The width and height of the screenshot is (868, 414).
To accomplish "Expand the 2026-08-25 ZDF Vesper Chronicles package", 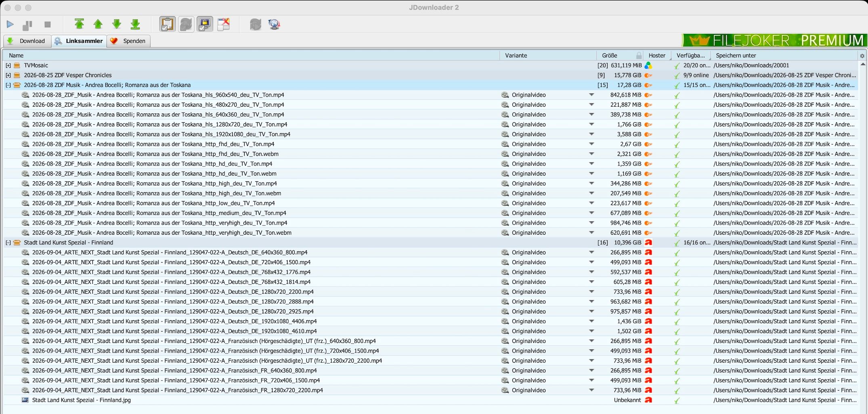I will (8, 75).
